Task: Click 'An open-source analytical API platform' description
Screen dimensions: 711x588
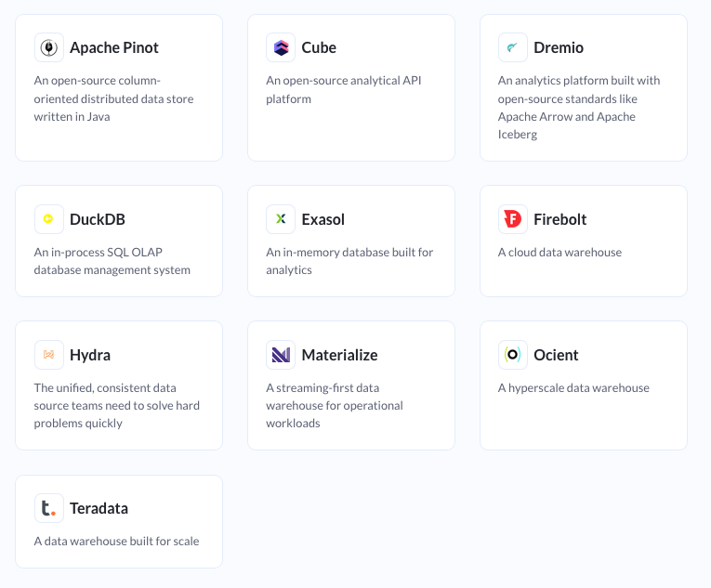Action: (343, 89)
